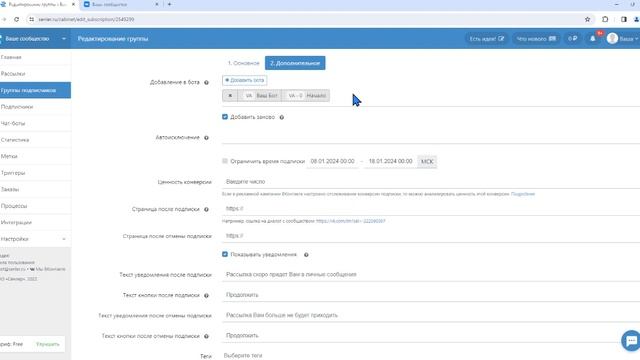
Task: Open the 'Начало' bot step selector
Action: tap(306, 96)
